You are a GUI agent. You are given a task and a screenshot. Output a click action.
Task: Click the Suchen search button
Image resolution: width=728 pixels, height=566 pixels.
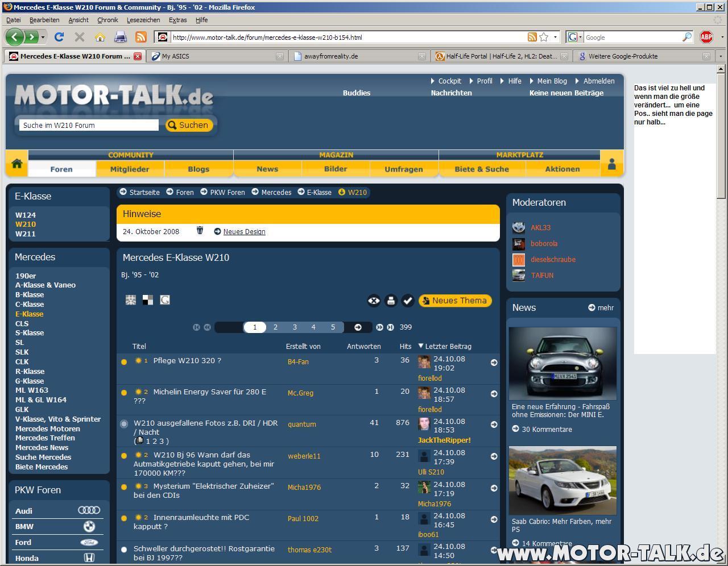pyautogui.click(x=189, y=125)
